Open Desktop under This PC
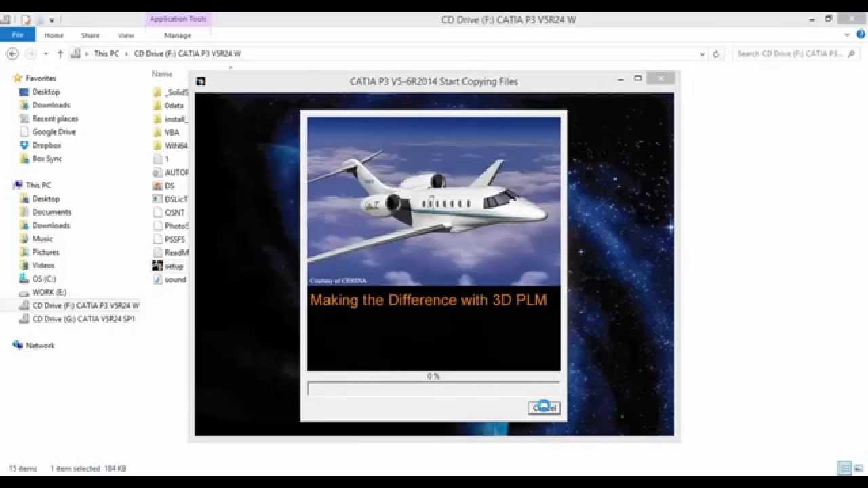The width and height of the screenshot is (868, 488). pos(45,199)
